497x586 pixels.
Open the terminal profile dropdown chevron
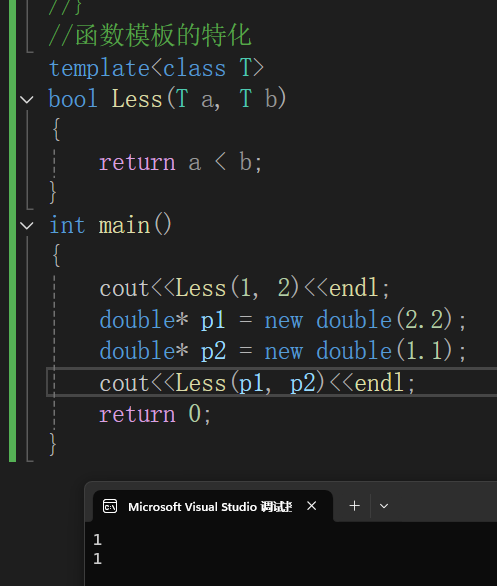click(384, 506)
